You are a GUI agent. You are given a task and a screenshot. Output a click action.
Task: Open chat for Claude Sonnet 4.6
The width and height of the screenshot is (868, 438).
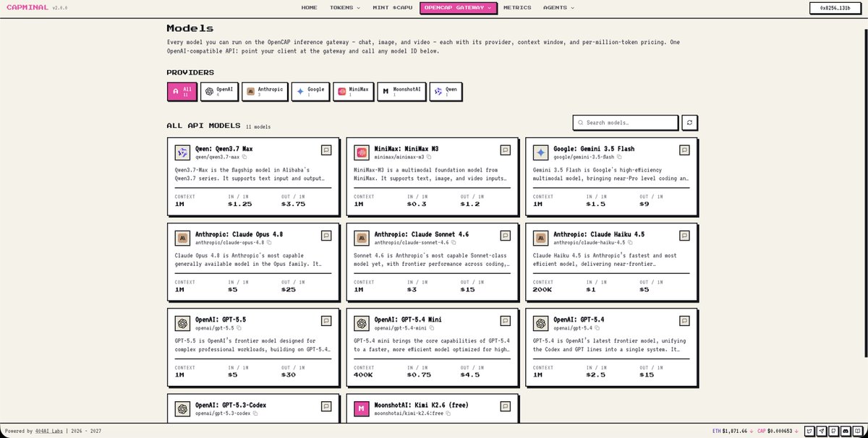(505, 235)
